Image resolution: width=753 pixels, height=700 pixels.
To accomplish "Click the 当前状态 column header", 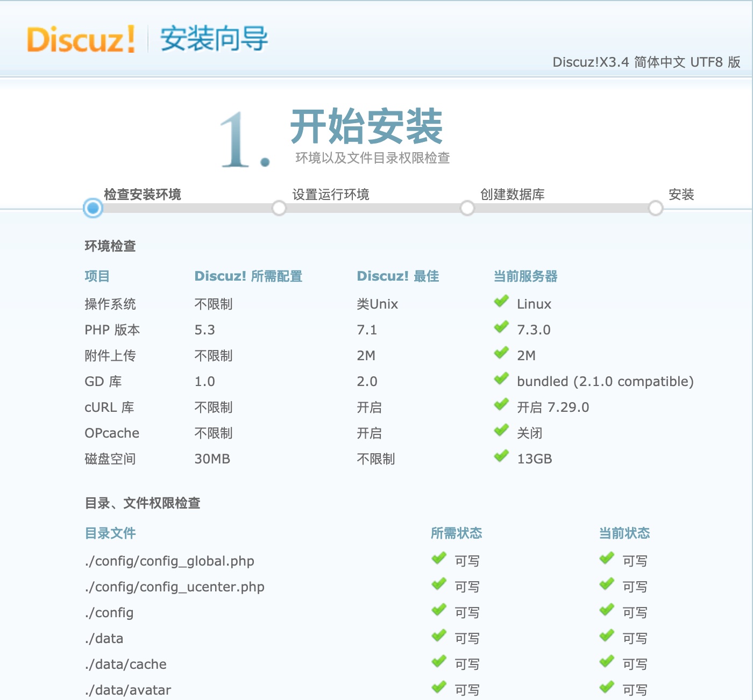I will 624,533.
